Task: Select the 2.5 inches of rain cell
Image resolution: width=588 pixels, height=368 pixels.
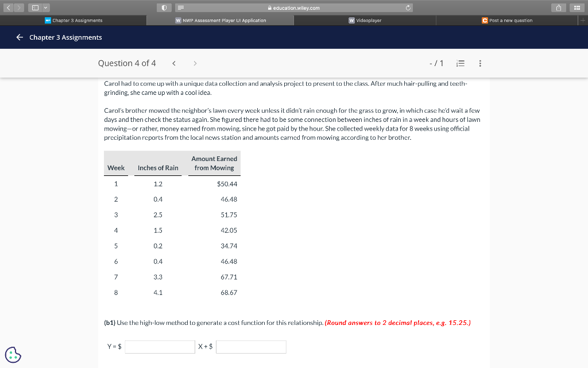Action: 158,215
